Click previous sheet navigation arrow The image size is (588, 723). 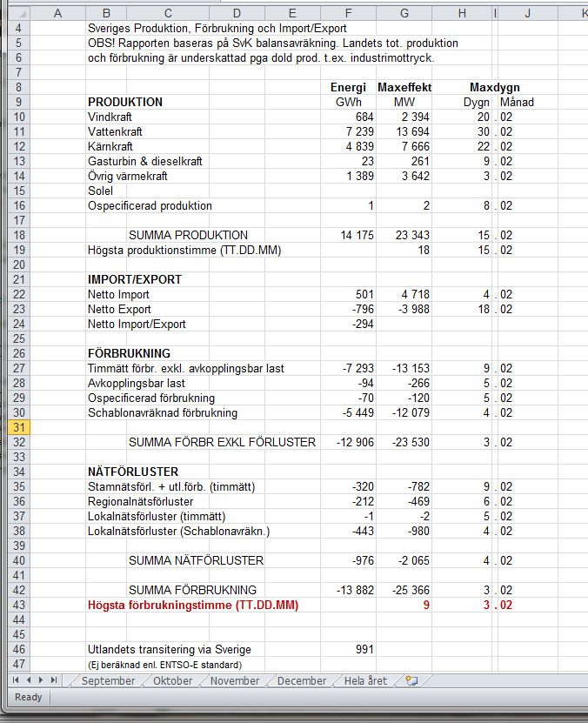(x=29, y=680)
